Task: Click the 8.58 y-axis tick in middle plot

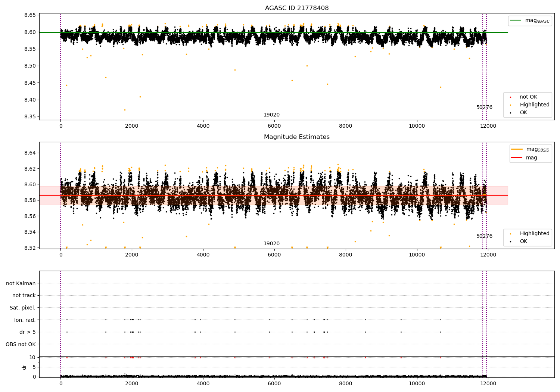Action: click(30, 200)
